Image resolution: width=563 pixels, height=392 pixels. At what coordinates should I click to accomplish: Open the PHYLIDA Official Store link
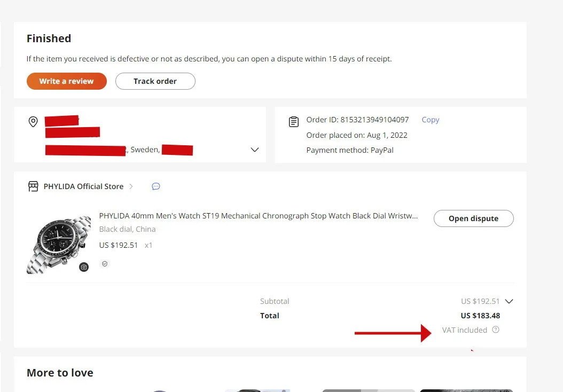(83, 186)
